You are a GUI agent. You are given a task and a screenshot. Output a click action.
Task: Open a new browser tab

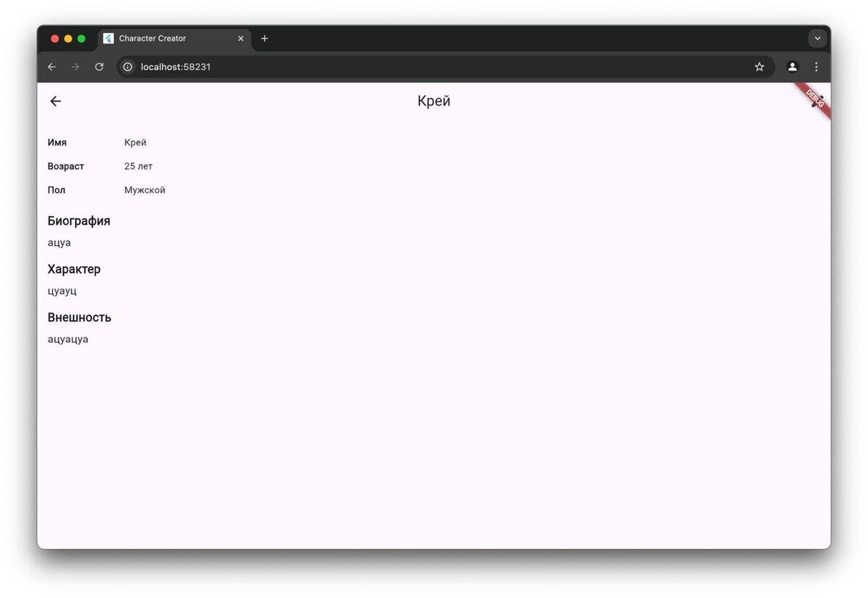[265, 38]
